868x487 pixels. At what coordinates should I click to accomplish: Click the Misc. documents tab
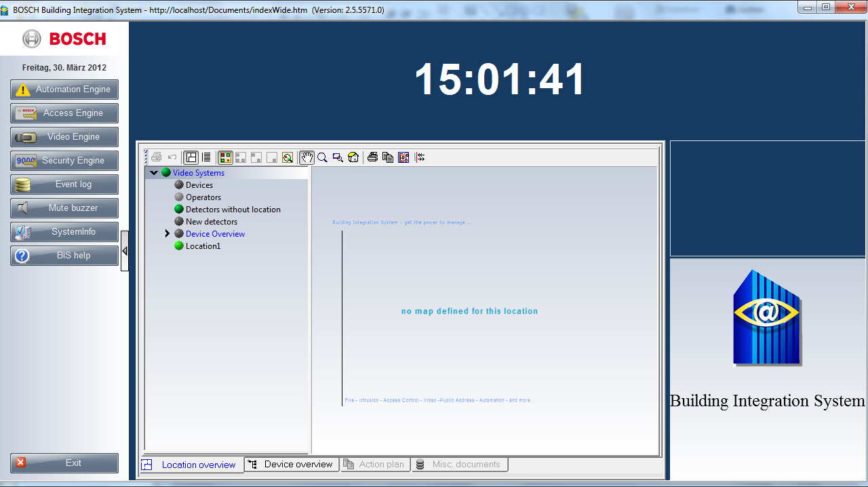pyautogui.click(x=460, y=465)
